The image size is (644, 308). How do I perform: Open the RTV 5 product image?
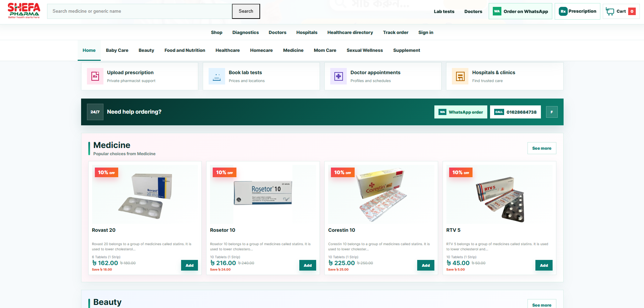pyautogui.click(x=499, y=194)
